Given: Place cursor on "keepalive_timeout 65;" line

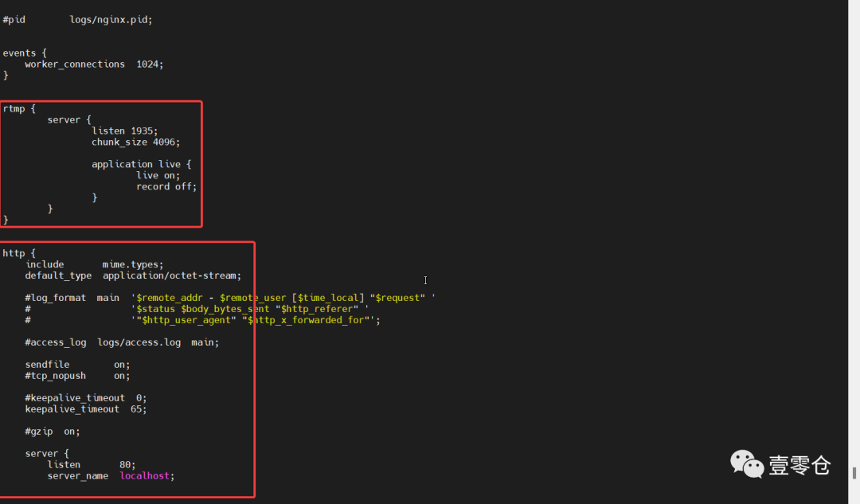Looking at the screenshot, I should pos(85,409).
